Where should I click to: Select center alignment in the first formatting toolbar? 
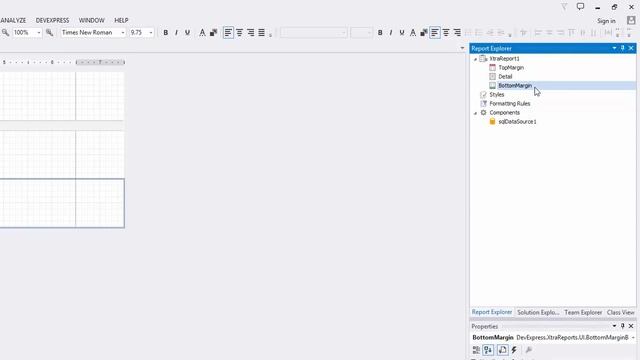click(239, 33)
